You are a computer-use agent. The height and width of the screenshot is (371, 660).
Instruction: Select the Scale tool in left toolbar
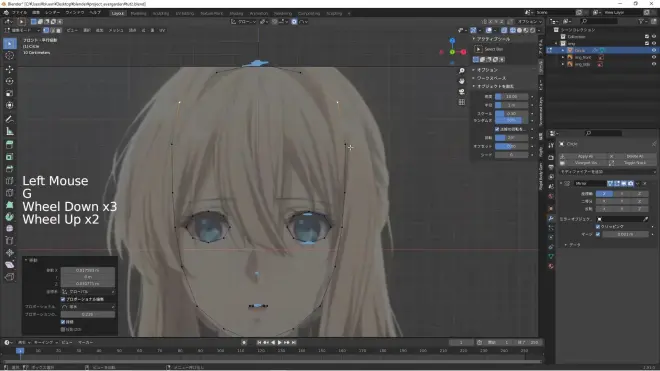(10, 93)
